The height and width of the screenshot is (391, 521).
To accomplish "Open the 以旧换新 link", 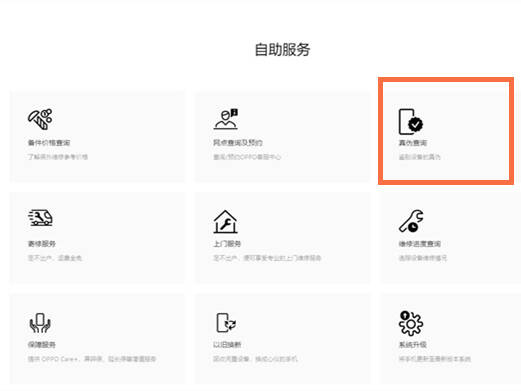I will click(227, 345).
